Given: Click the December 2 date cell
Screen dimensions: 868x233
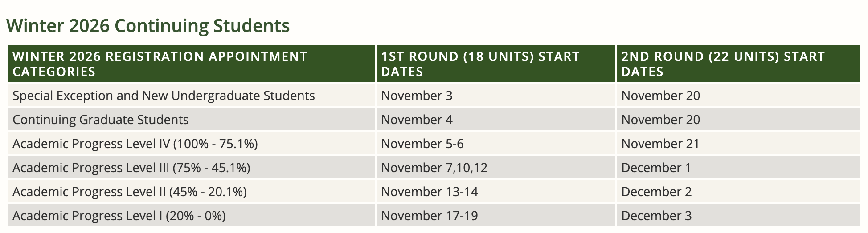Looking at the screenshot, I should 656,192.
